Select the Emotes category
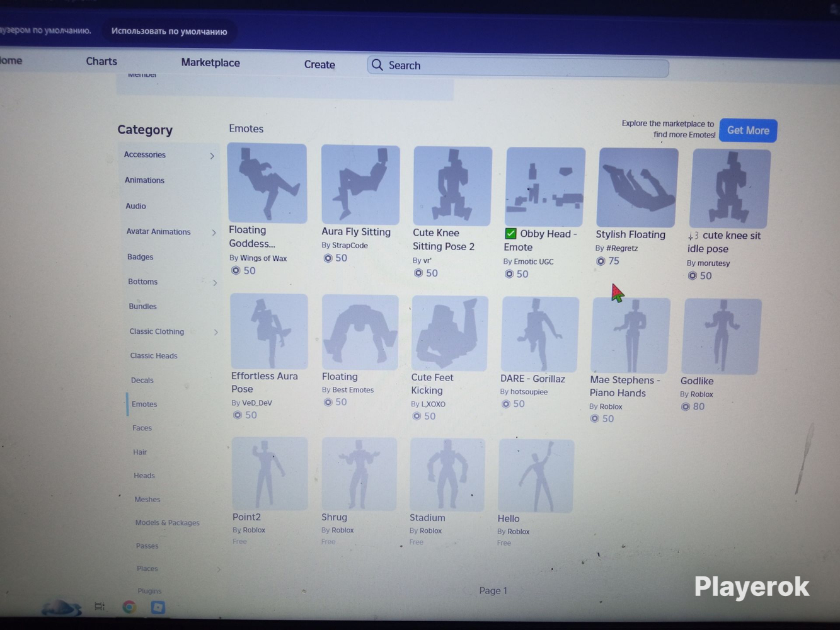This screenshot has width=840, height=630. (x=144, y=404)
